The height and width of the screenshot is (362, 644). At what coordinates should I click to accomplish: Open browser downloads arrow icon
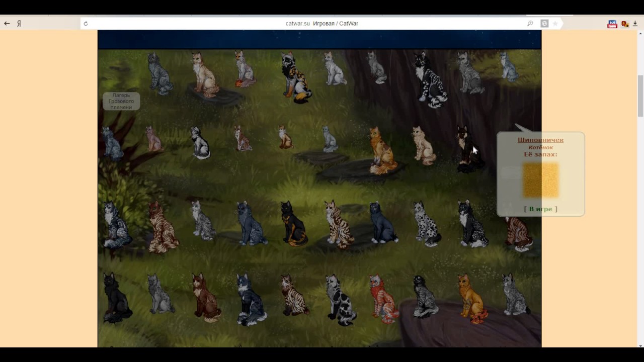[635, 24]
